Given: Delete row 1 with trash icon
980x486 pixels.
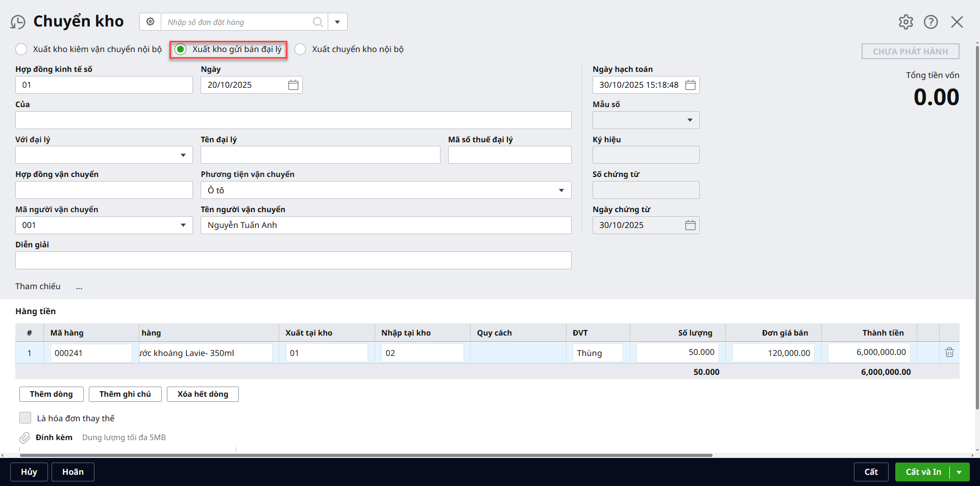Looking at the screenshot, I should [949, 352].
